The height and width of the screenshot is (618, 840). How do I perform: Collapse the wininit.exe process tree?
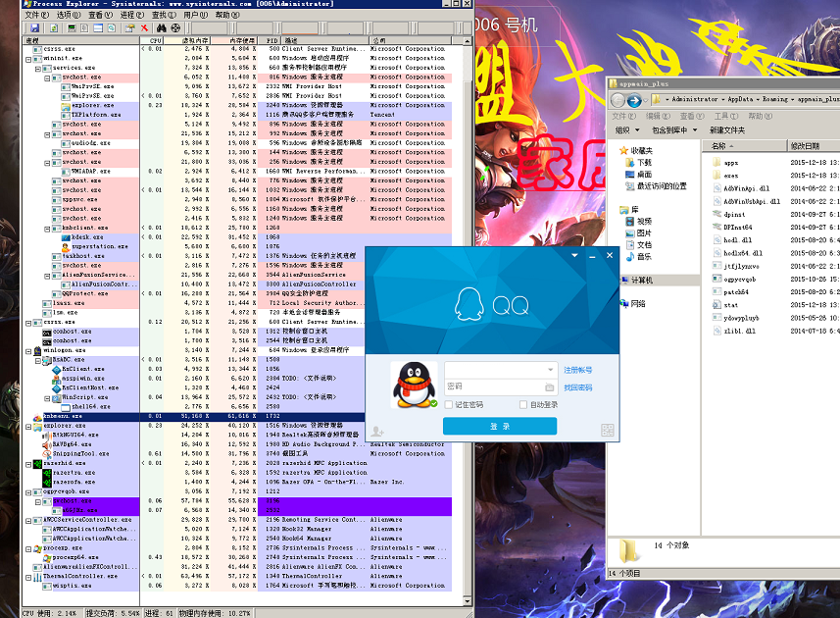coord(28,59)
